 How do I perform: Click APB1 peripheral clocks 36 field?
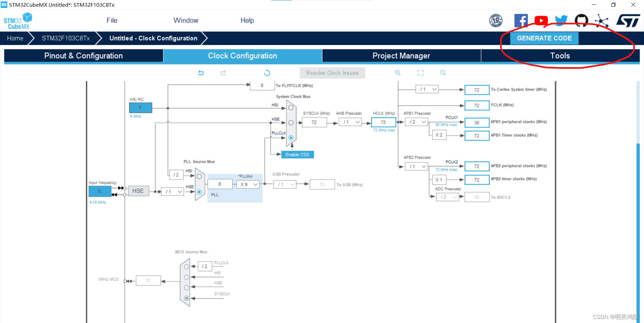tap(477, 123)
